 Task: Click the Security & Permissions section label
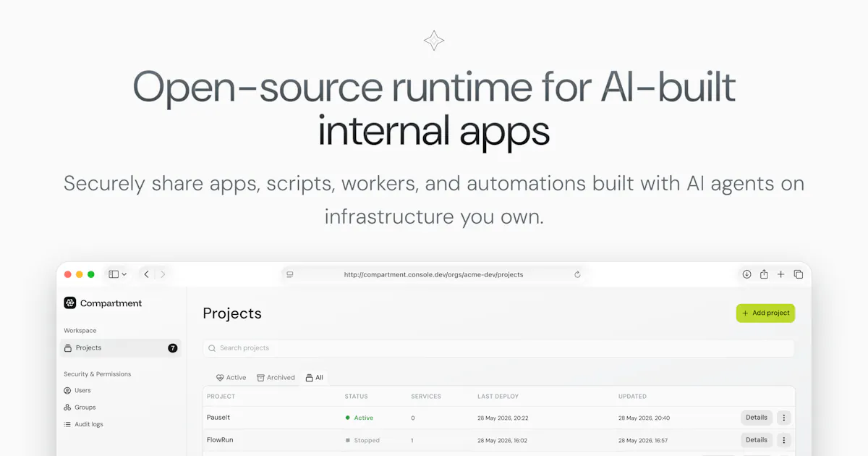[98, 374]
